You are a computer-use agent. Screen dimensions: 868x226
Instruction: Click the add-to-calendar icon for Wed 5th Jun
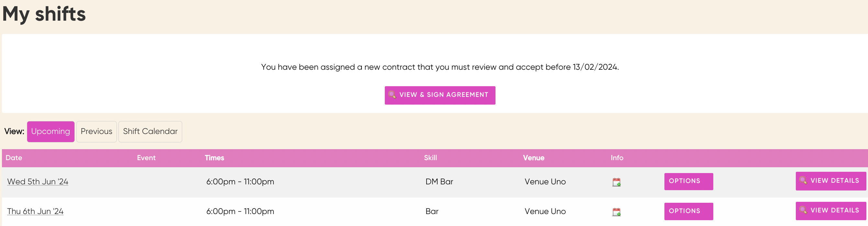(x=616, y=182)
